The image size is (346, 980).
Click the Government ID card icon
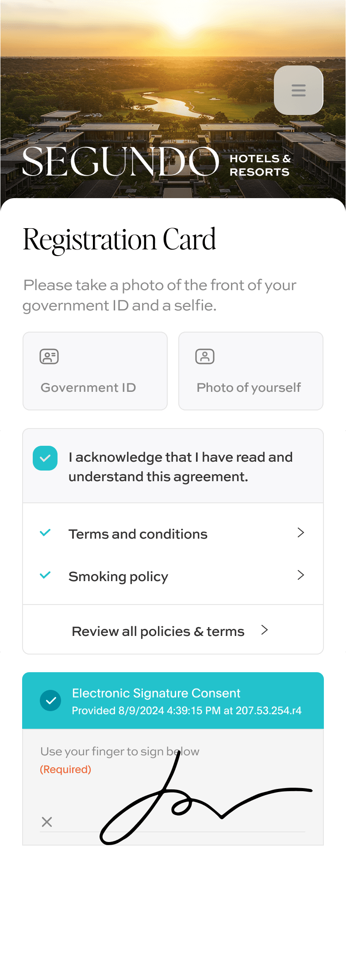point(49,356)
